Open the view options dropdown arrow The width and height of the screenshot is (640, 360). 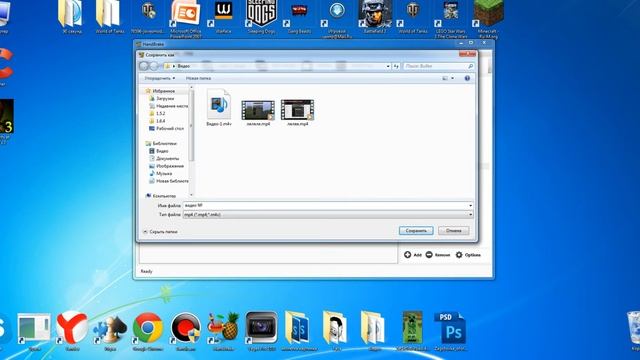coord(453,78)
